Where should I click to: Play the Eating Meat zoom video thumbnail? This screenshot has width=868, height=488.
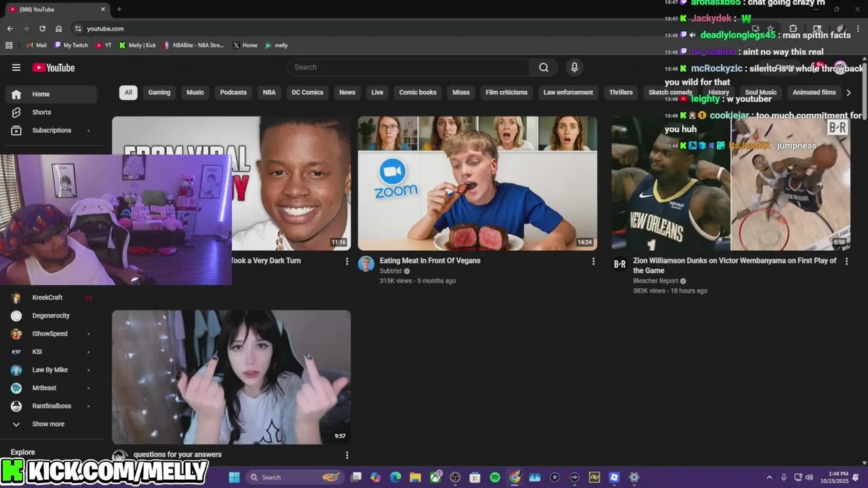point(477,184)
